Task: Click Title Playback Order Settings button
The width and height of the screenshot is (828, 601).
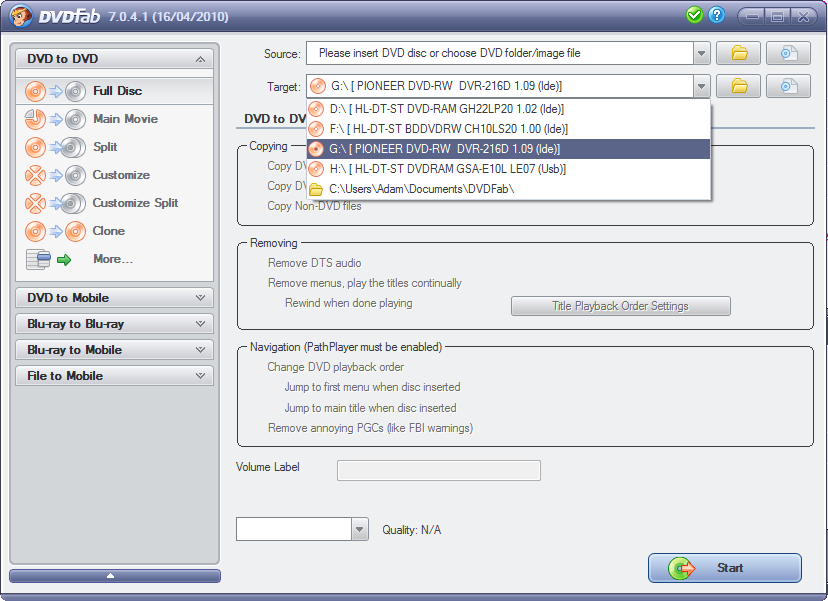Action: pyautogui.click(x=620, y=306)
